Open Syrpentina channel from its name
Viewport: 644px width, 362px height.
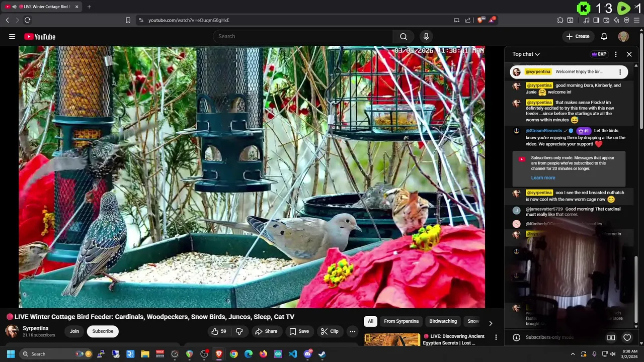36,328
